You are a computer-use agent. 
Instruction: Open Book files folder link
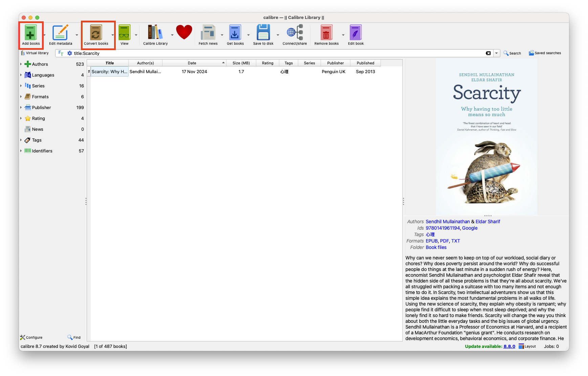tap(436, 247)
